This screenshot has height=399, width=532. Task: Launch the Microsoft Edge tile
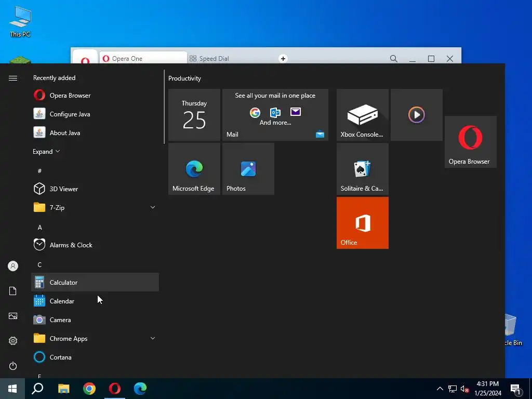194,169
